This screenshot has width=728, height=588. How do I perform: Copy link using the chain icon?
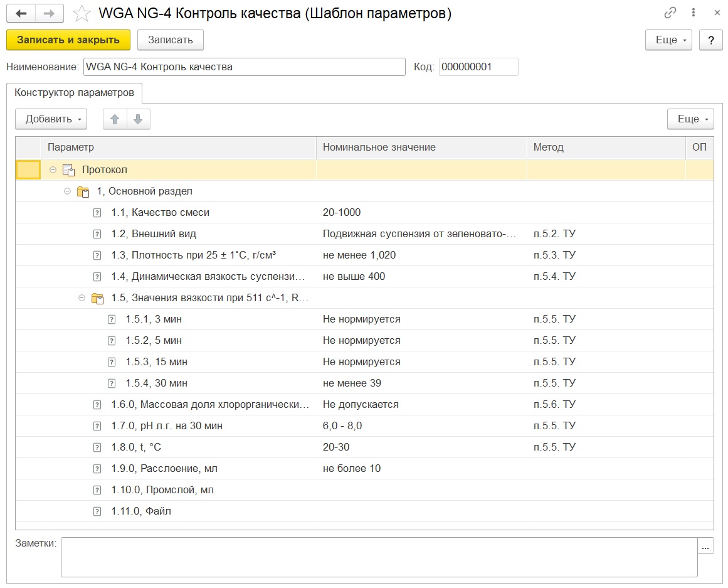click(670, 13)
